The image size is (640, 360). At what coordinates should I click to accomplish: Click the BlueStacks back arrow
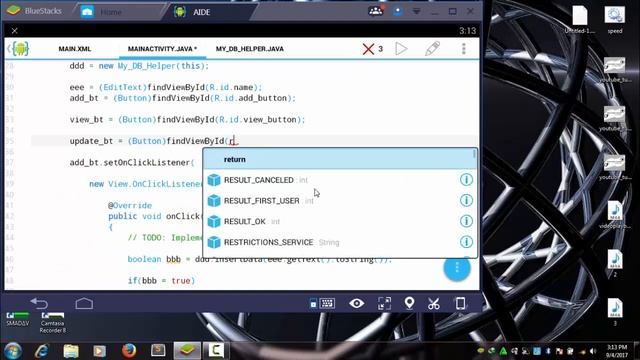[x=39, y=303]
